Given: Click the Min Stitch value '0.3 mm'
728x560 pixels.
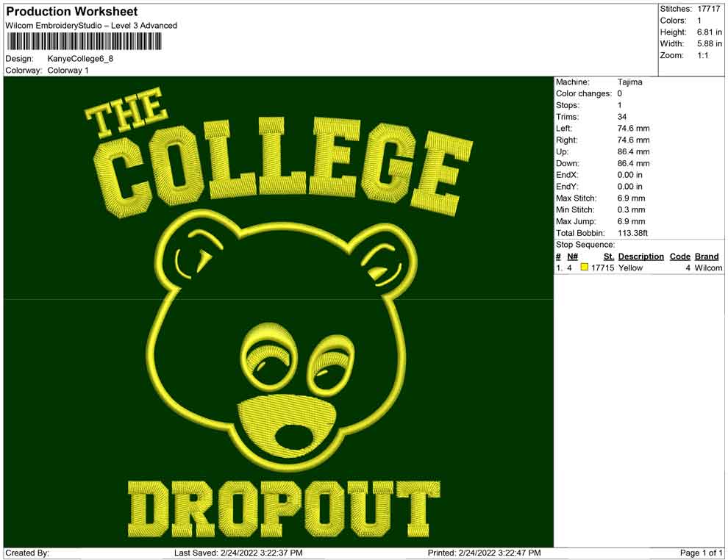Looking at the screenshot, I should 631,209.
